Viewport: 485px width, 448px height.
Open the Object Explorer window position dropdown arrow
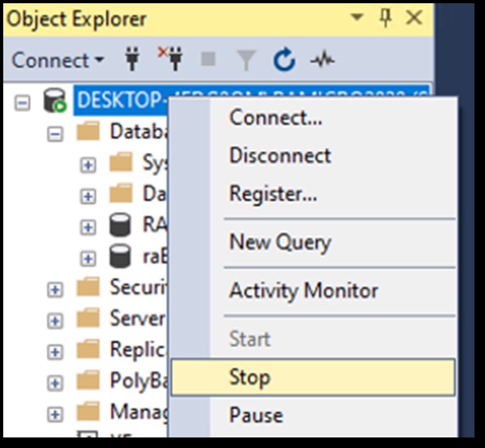click(x=357, y=16)
